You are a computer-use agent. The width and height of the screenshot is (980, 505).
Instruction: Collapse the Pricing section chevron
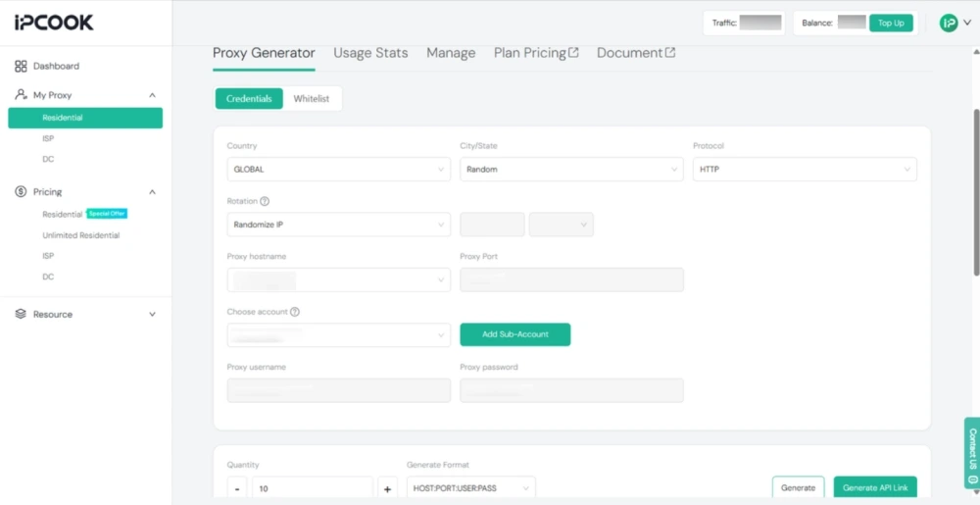click(x=152, y=192)
